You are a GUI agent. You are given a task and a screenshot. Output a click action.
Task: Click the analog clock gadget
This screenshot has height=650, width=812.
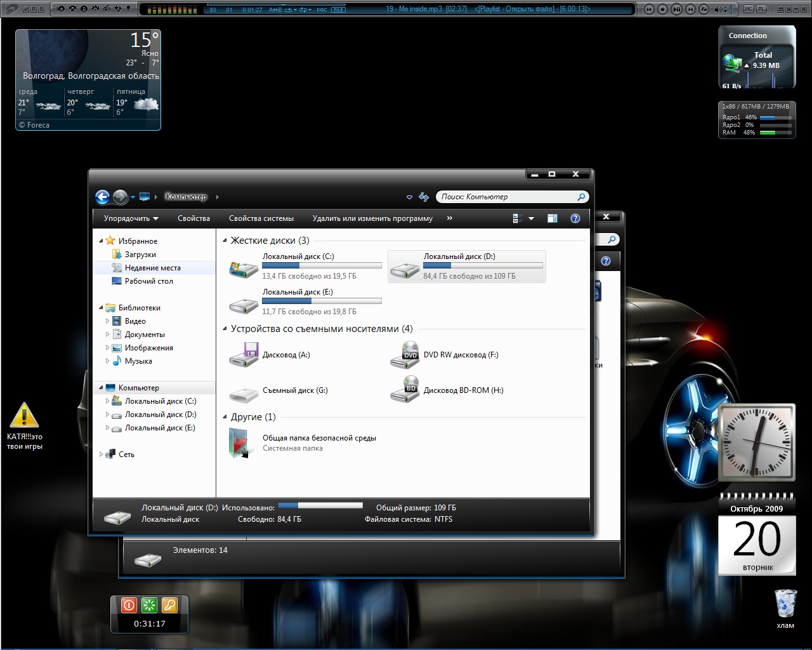point(756,442)
